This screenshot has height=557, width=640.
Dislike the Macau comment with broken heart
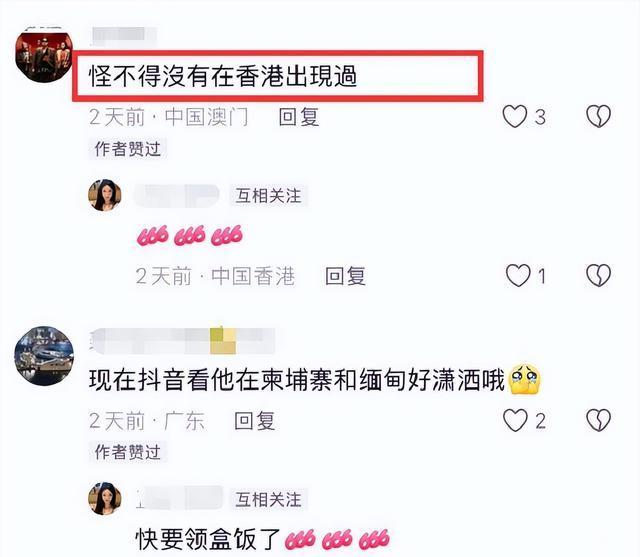coord(598,117)
